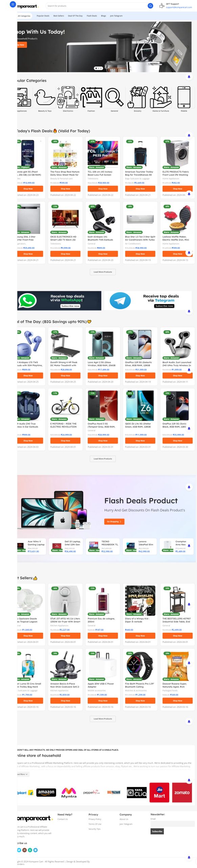This screenshot has height=868, width=197.
Task: Click the WhatsApp social icon in footer
Action: (30, 850)
